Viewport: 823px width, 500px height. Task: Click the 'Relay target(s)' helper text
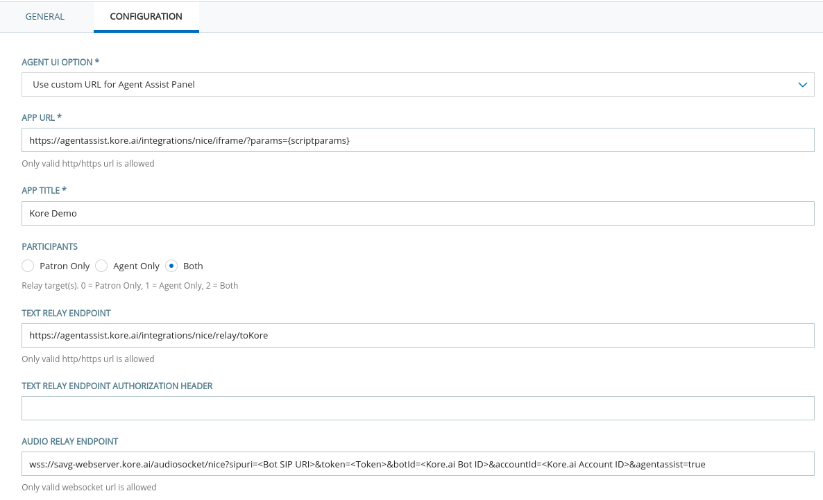tap(129, 285)
